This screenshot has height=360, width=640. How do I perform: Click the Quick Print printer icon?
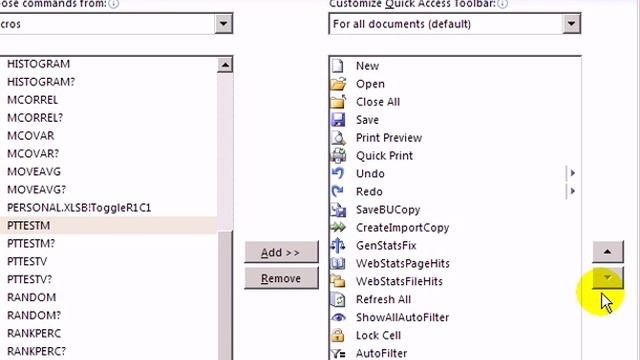pos(338,156)
